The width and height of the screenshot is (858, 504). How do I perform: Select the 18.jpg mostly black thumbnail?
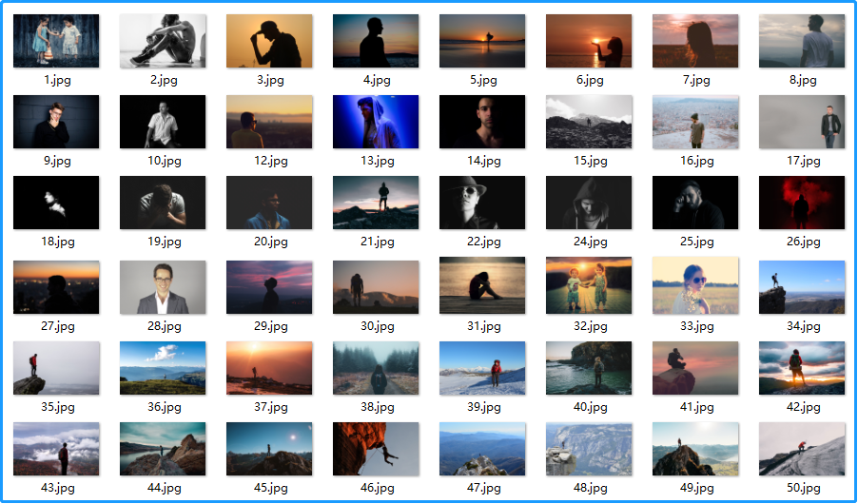(x=56, y=203)
